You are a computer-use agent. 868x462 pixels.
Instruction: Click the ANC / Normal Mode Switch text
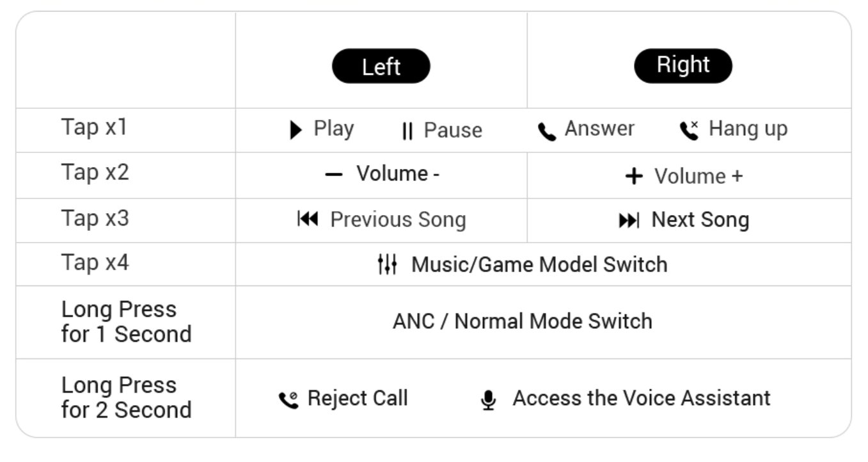click(523, 321)
